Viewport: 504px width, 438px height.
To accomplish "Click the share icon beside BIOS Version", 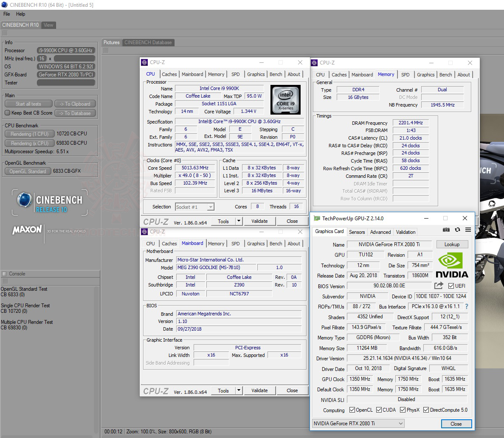I will (x=439, y=286).
